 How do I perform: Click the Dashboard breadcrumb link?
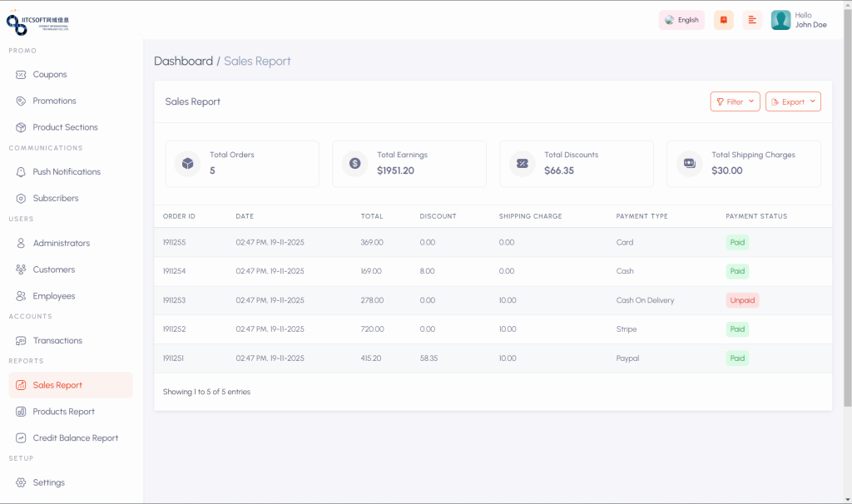183,62
